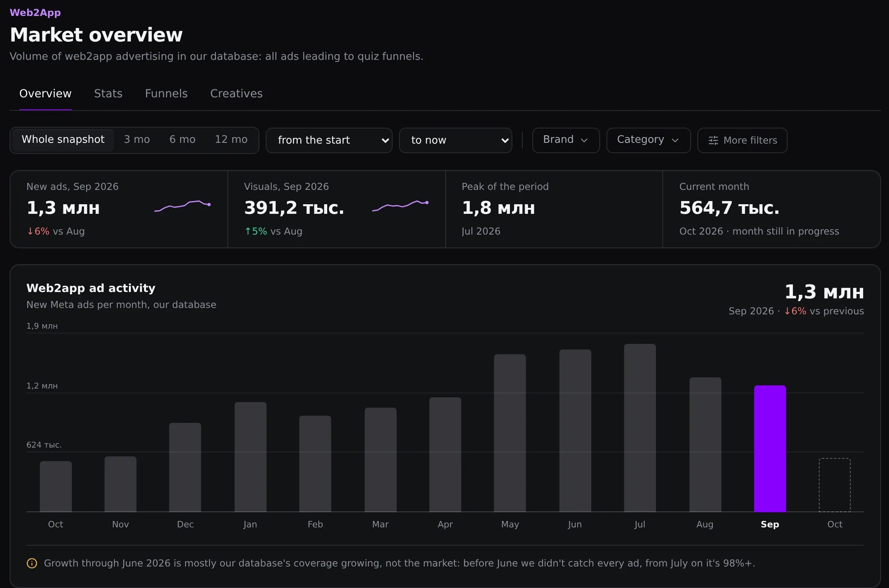Click the More filters sliders icon
Viewport: 889px width, 588px height.
[713, 140]
